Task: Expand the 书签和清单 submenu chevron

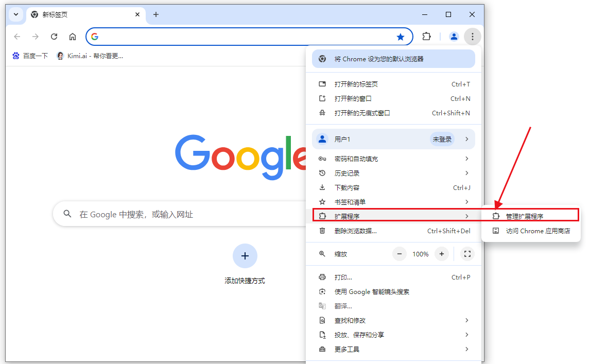Action: coord(466,202)
